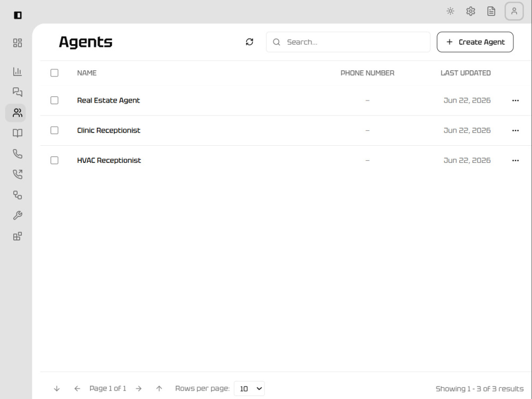
Task: Open the integrations blocks icon
Action: (18, 236)
